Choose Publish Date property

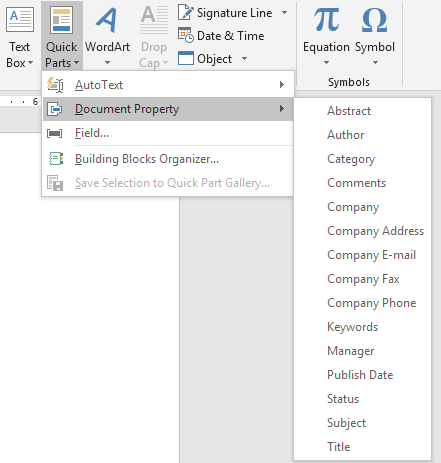[x=360, y=375]
